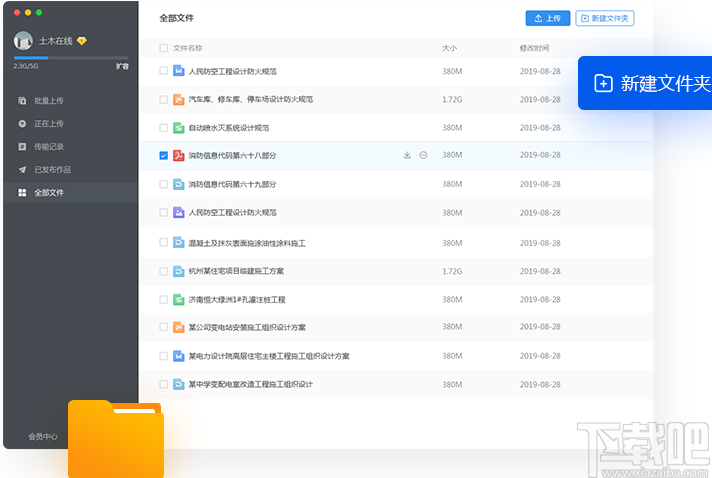Click the 文件名称 column header text
712x478 pixels.
click(188, 48)
